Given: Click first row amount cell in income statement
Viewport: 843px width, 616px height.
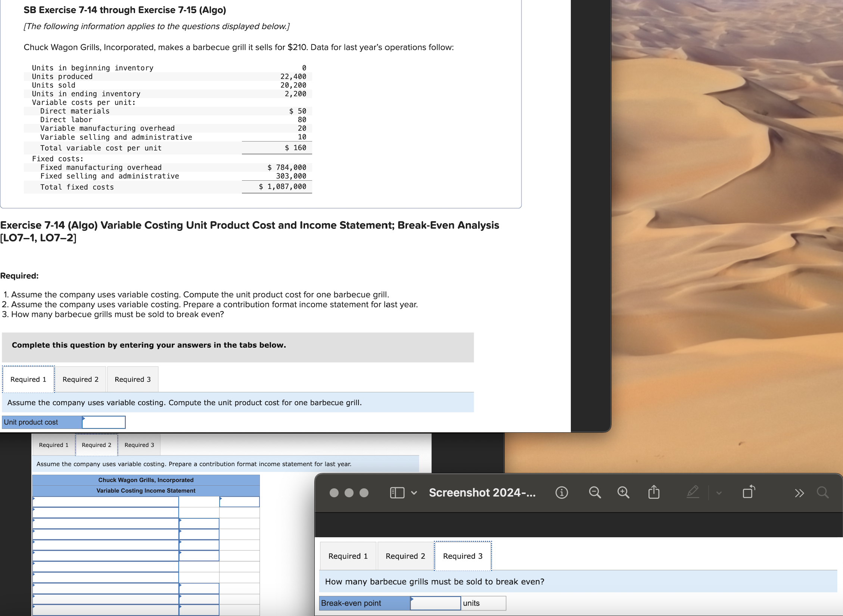Looking at the screenshot, I should [239, 502].
